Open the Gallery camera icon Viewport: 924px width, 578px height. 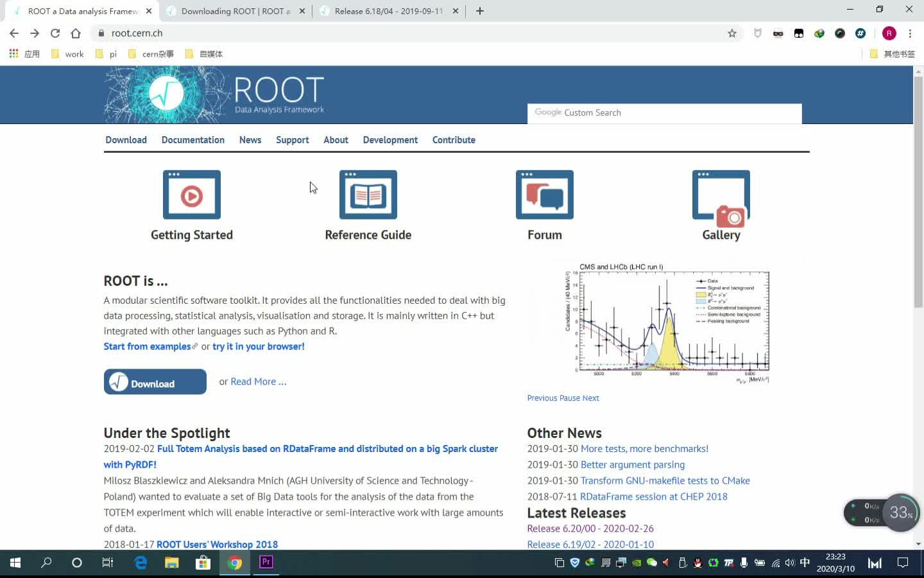pyautogui.click(x=721, y=198)
